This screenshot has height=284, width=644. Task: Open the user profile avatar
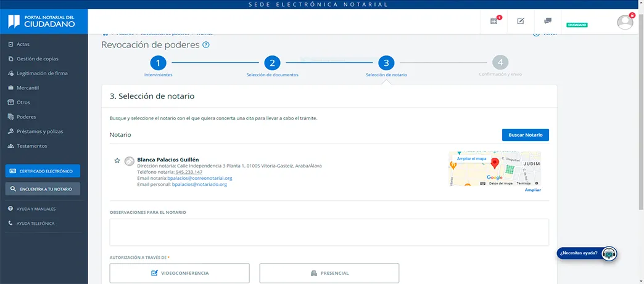[x=625, y=22]
